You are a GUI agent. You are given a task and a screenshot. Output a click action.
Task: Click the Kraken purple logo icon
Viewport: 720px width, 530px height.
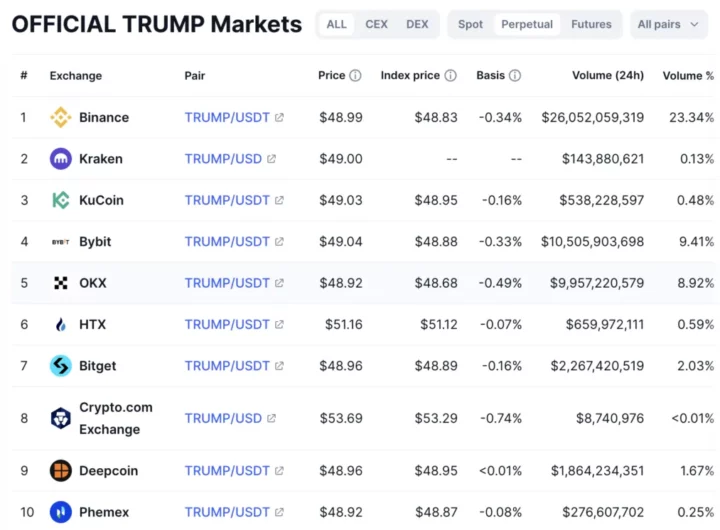[x=61, y=159]
